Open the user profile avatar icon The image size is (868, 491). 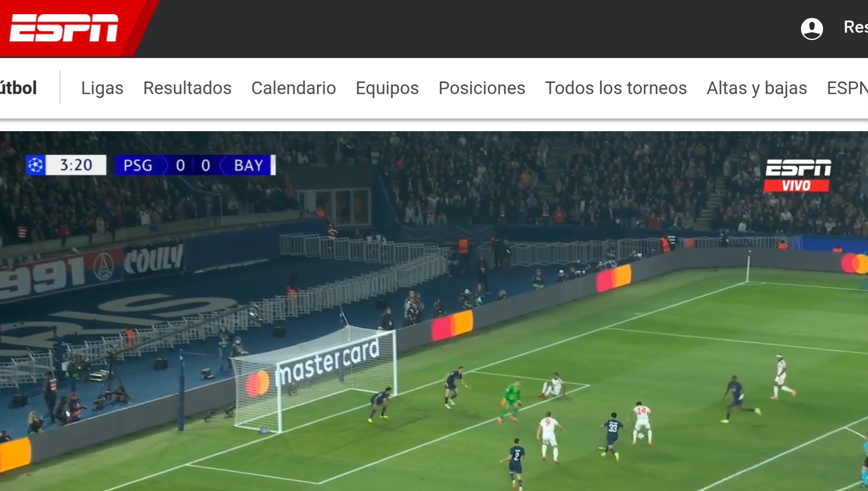pos(812,29)
